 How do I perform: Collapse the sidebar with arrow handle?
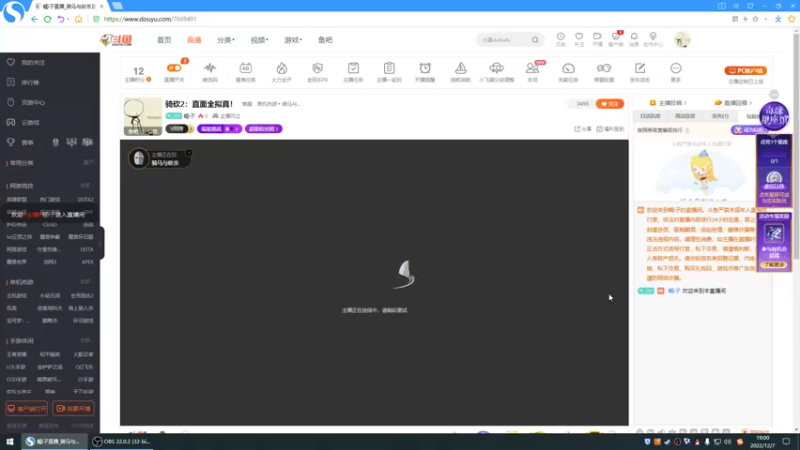(x=101, y=243)
